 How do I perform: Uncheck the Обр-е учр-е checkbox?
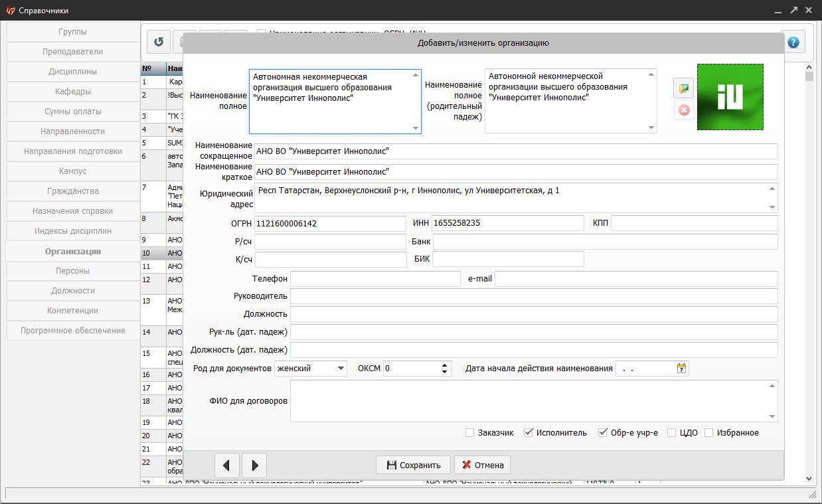(x=603, y=433)
